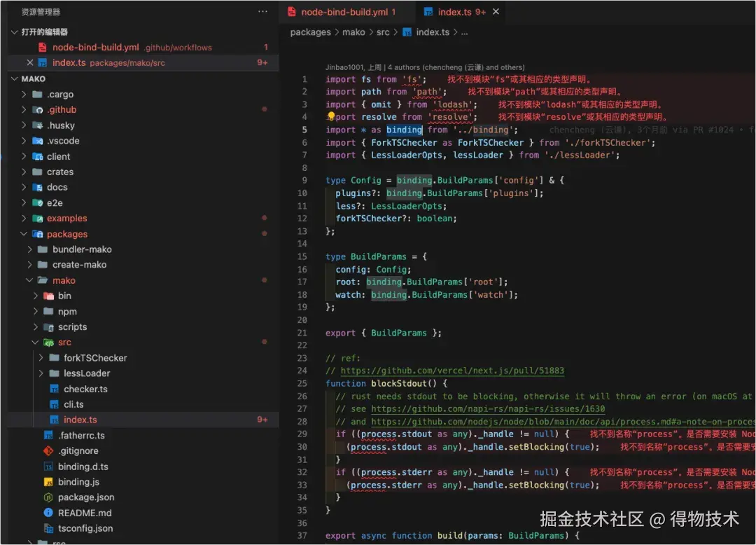Expand the bin folder chevron
Image resolution: width=756 pixels, height=545 pixels.
(35, 296)
